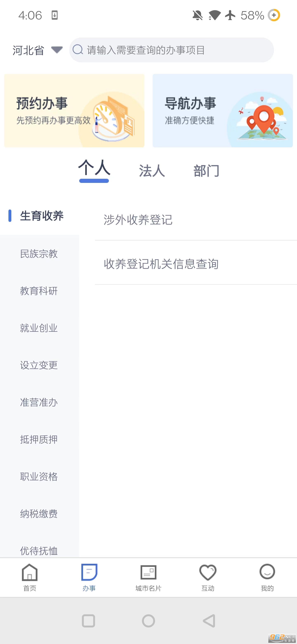Open the 办事 services icon

[x=89, y=573]
